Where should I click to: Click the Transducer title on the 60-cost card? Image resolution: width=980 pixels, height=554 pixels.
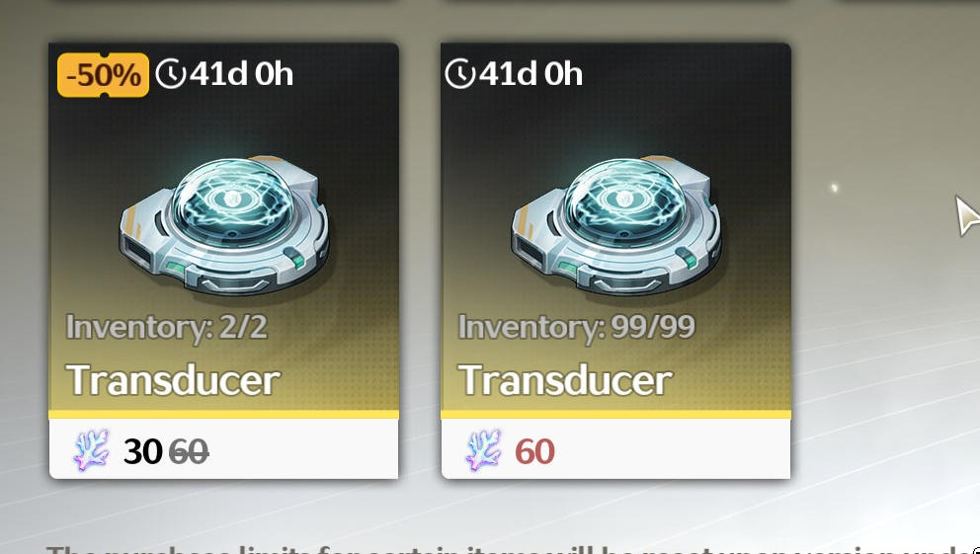(565, 380)
